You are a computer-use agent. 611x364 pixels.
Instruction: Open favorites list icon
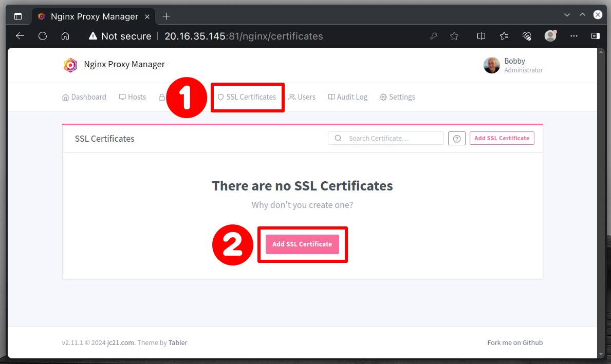pos(504,36)
